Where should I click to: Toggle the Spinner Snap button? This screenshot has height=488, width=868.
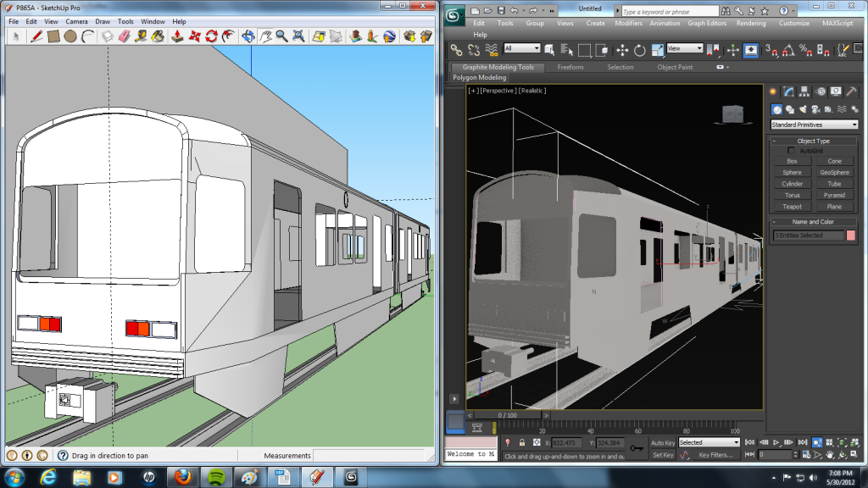click(x=823, y=50)
